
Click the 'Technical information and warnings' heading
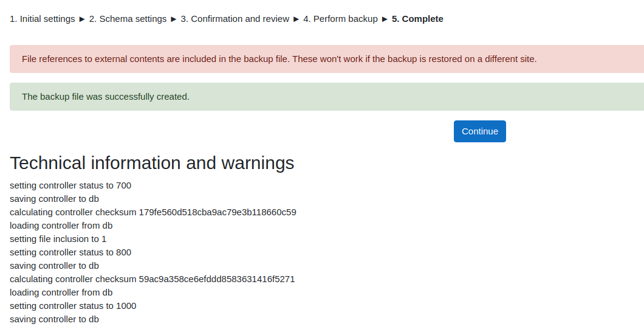[x=152, y=163]
